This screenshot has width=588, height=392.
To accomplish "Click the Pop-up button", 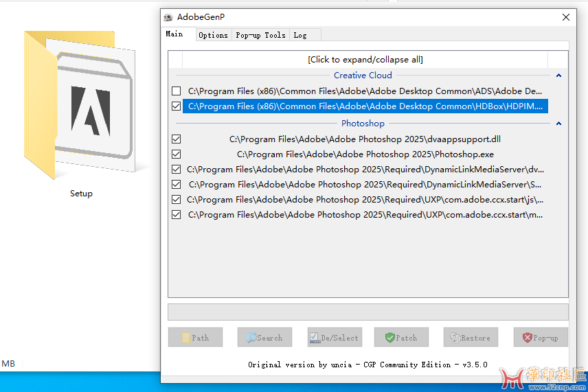I will 541,337.
